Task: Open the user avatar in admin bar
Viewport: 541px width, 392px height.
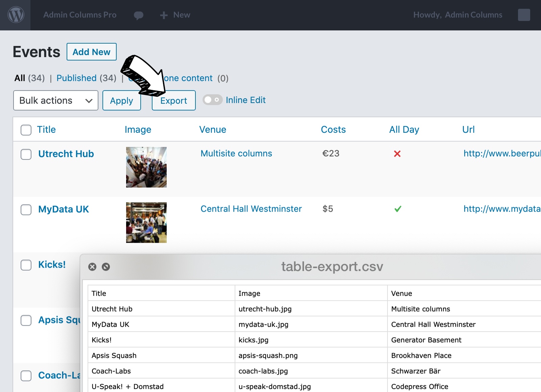Action: coord(524,15)
